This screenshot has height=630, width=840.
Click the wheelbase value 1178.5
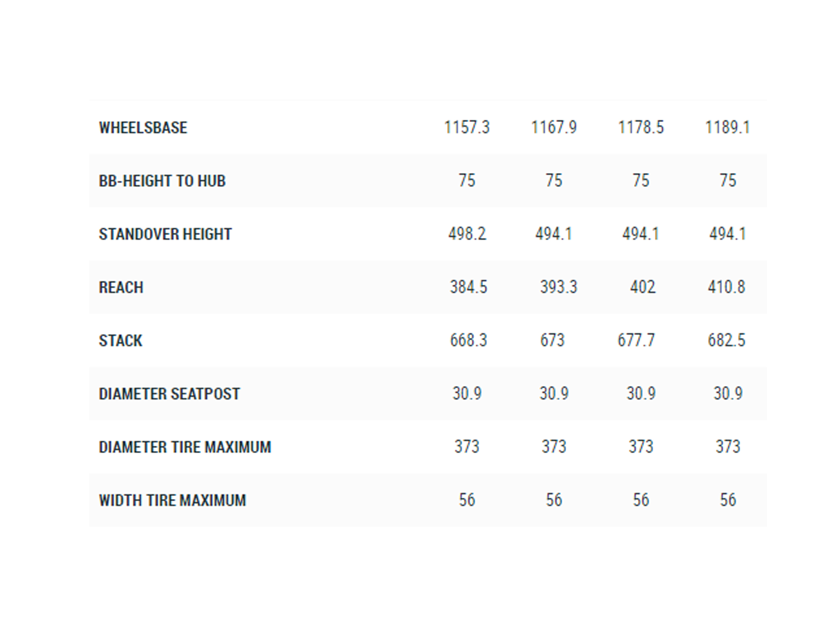point(640,127)
